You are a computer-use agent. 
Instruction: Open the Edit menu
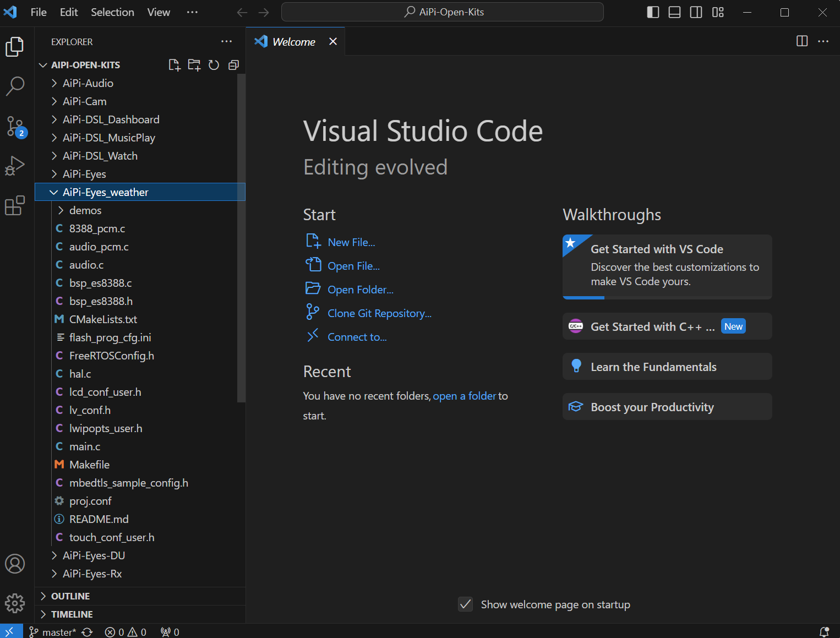pyautogui.click(x=69, y=12)
